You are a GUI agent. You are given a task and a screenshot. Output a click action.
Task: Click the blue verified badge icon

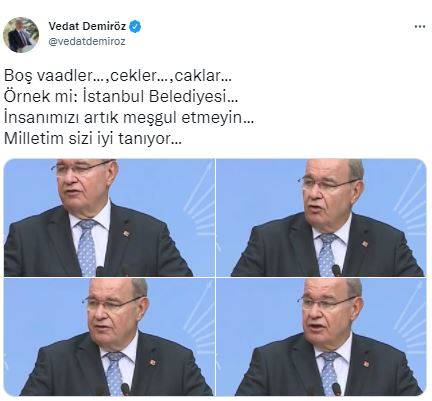135,26
